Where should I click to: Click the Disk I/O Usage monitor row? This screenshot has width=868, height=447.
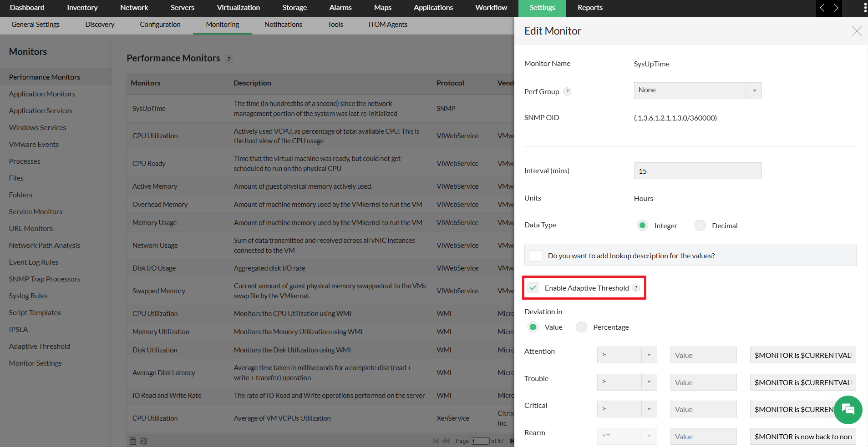[320, 268]
